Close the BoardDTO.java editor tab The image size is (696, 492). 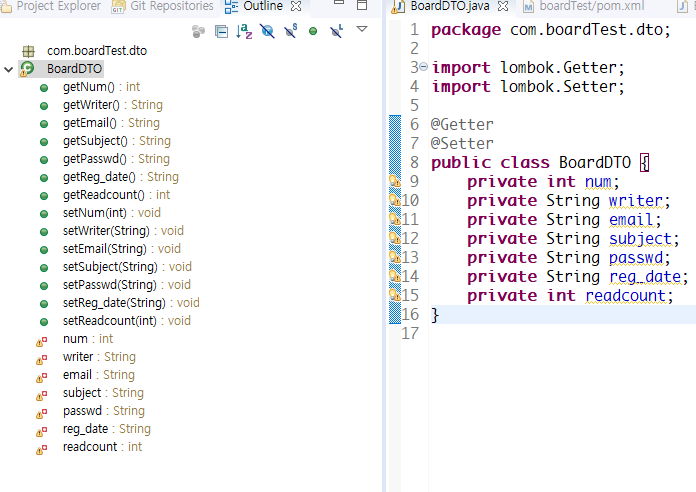pos(503,6)
